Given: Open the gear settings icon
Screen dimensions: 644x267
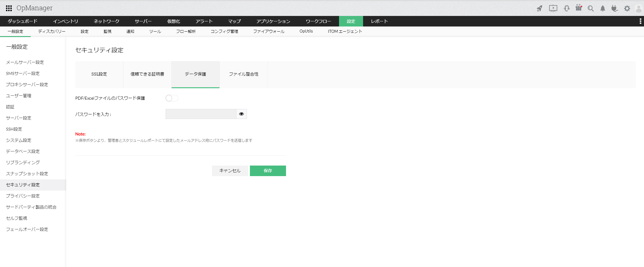Looking at the screenshot, I should (x=627, y=8).
